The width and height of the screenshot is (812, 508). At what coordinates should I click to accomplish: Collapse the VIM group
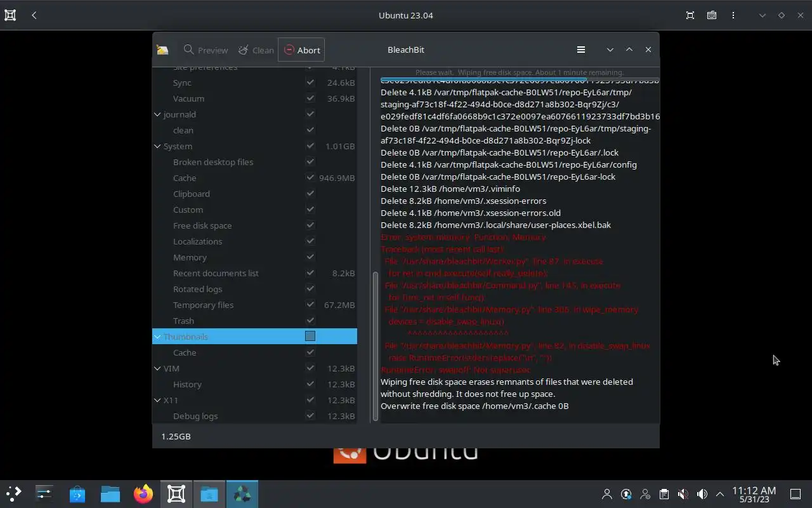pos(157,368)
